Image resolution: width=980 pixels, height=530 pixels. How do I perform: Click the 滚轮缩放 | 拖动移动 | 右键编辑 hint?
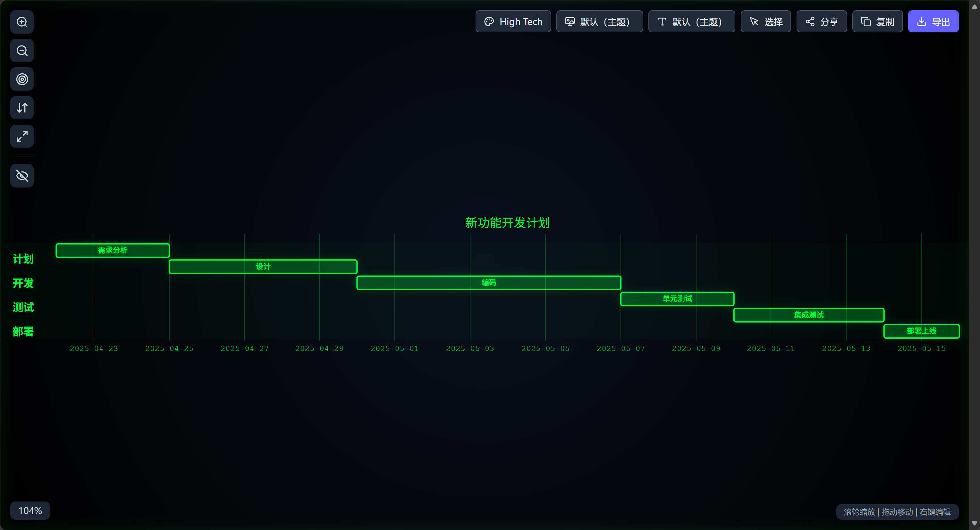pos(897,512)
